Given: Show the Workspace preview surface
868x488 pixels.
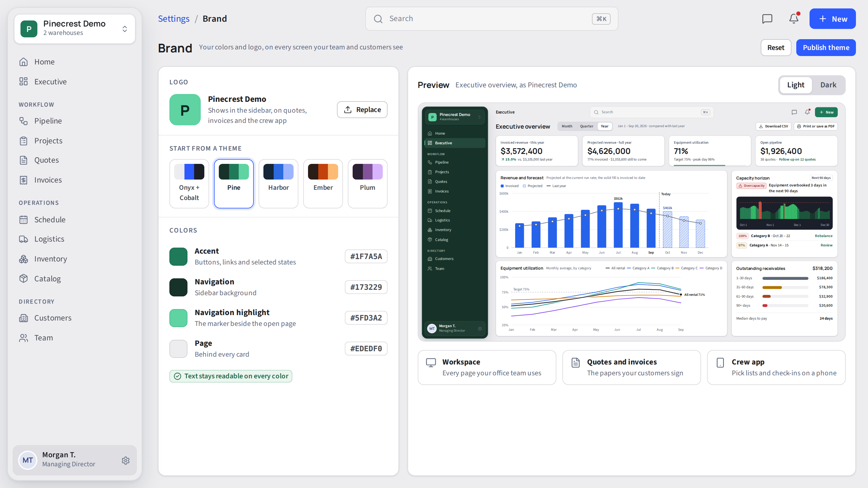Looking at the screenshot, I should tap(486, 368).
